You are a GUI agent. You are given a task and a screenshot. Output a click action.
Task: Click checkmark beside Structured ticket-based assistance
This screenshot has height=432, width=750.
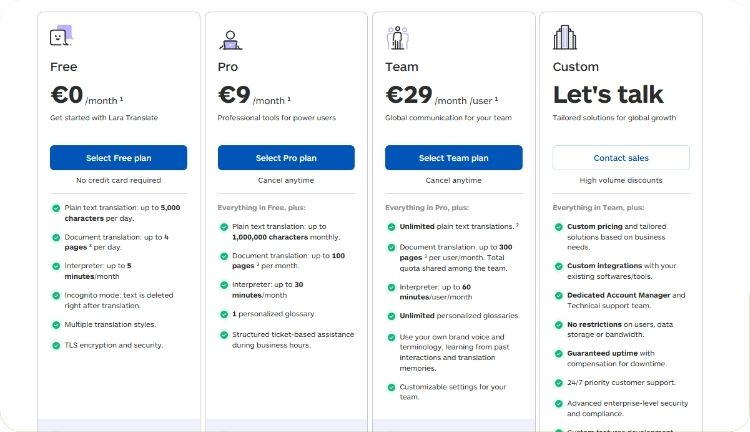224,335
